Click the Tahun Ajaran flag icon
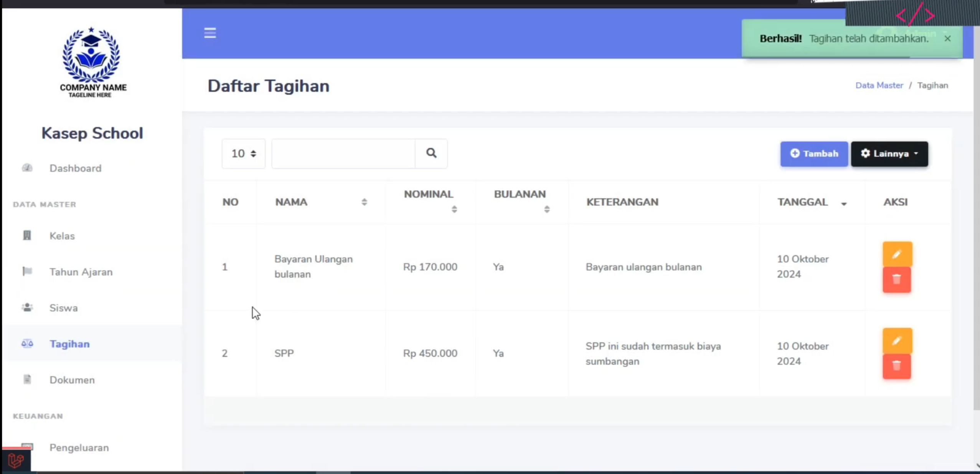Screen dimensions: 980x474 [27, 272]
